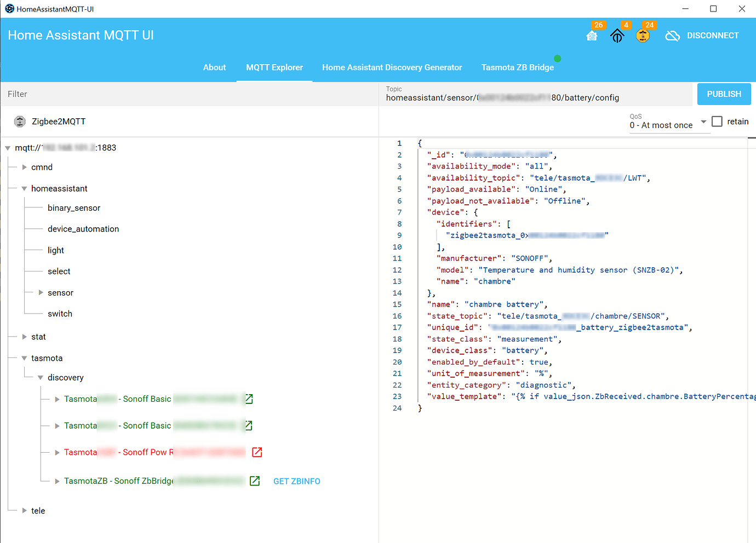Click the "model" line in JSON editor
Screen dimensions: 756x543
(559, 270)
